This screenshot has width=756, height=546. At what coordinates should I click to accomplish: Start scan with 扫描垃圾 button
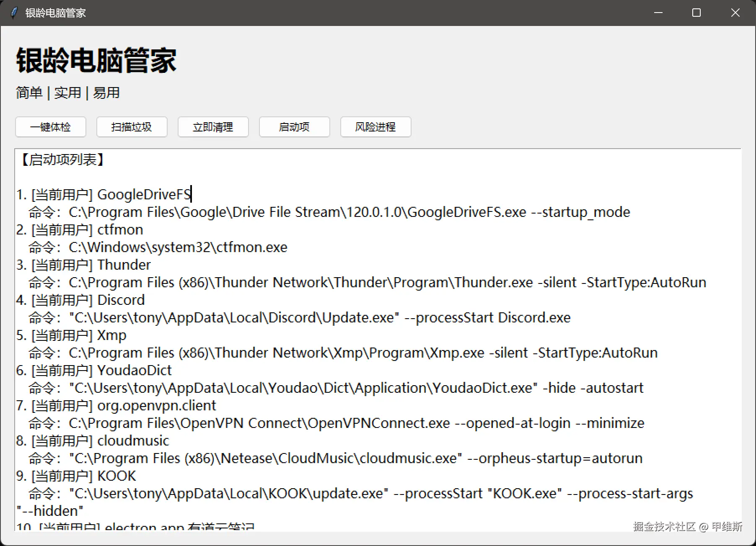click(x=132, y=127)
